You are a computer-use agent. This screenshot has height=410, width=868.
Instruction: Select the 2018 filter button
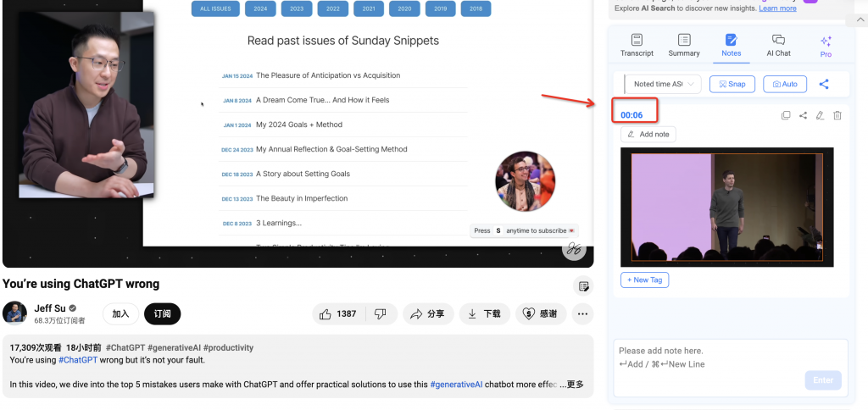[476, 8]
